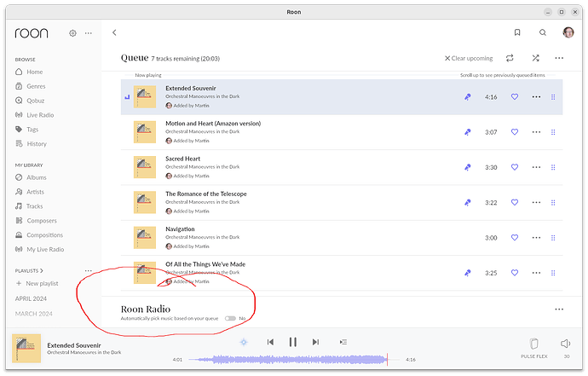Viewport: 588px width, 376px height.
Task: Open the Playlists more options menu
Action: [88, 271]
